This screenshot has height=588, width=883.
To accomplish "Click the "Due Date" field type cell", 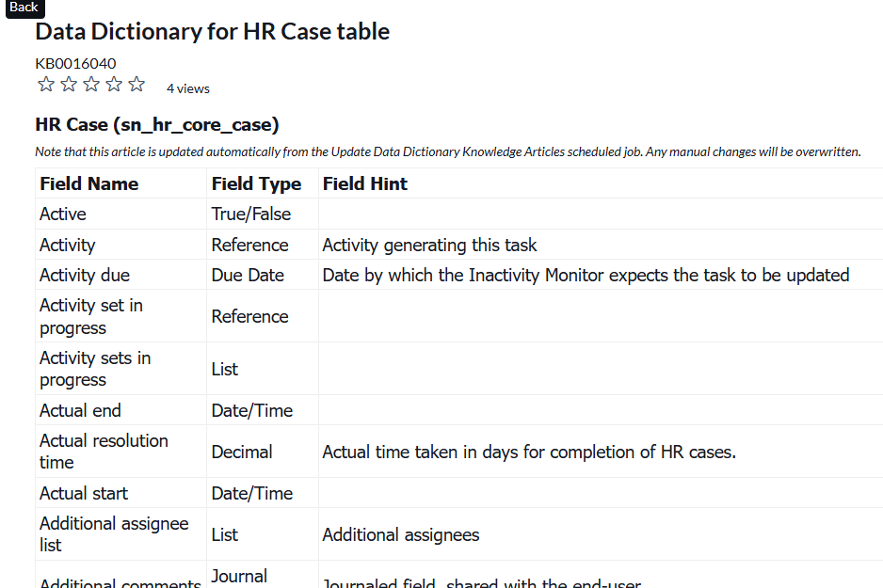I will [249, 275].
